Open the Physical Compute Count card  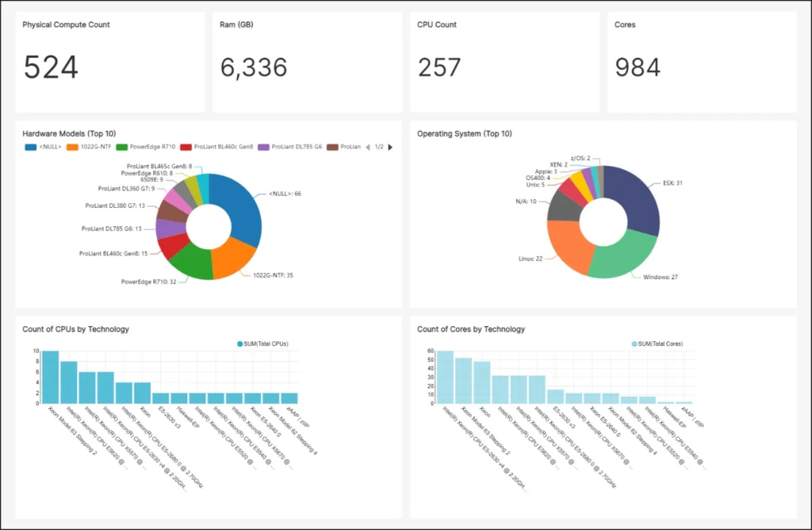tap(109, 62)
